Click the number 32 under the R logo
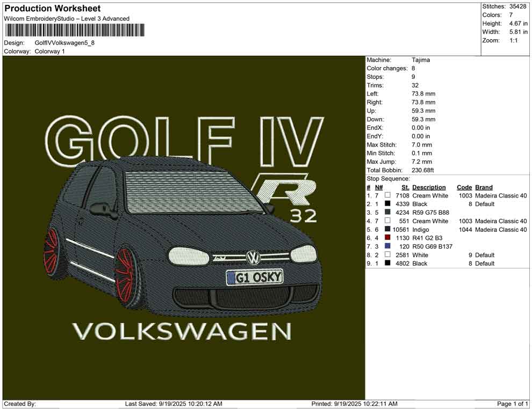 click(x=303, y=216)
